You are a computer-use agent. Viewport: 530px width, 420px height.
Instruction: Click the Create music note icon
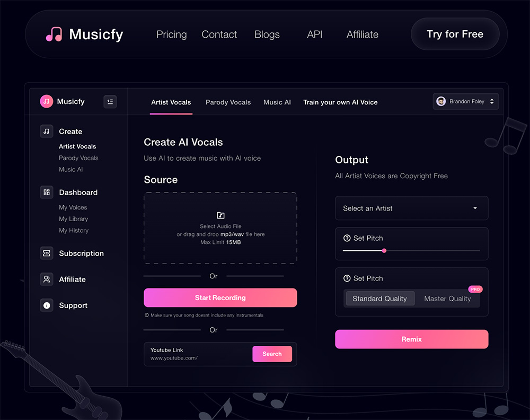47,131
